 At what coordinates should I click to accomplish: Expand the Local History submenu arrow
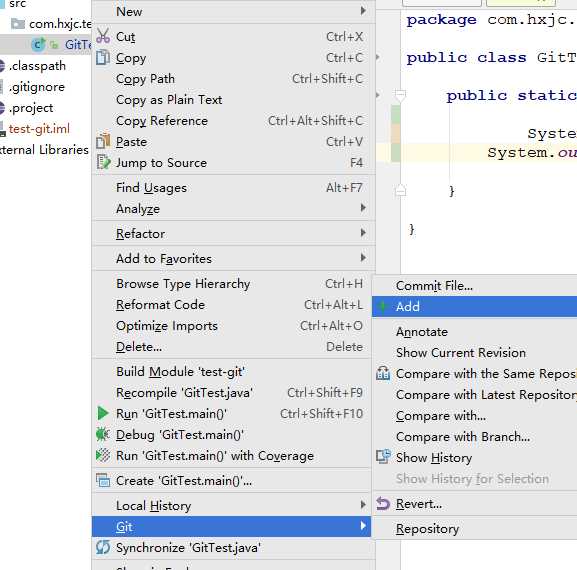pos(363,505)
